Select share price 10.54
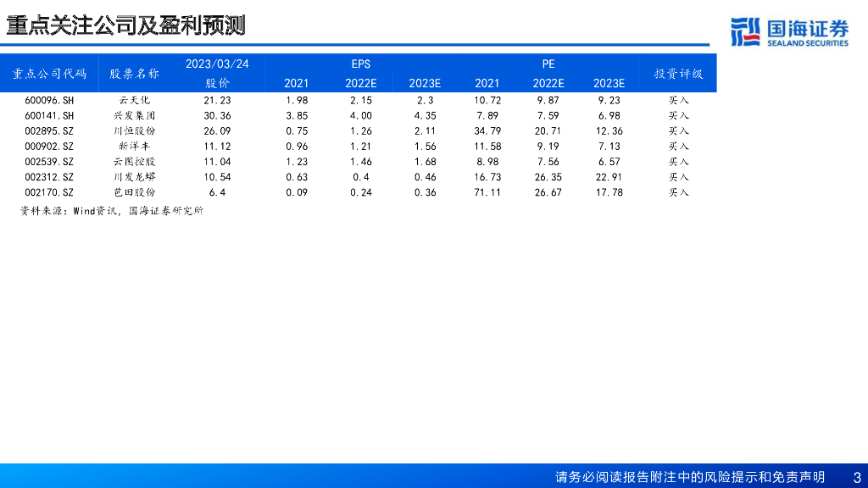 coord(217,177)
